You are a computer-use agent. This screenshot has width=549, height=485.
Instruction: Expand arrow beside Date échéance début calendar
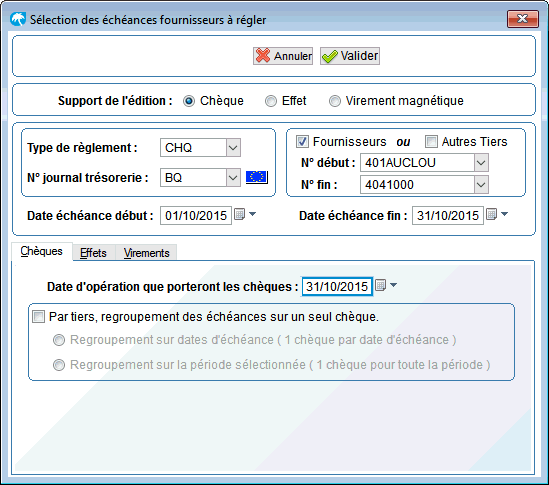pyautogui.click(x=252, y=214)
